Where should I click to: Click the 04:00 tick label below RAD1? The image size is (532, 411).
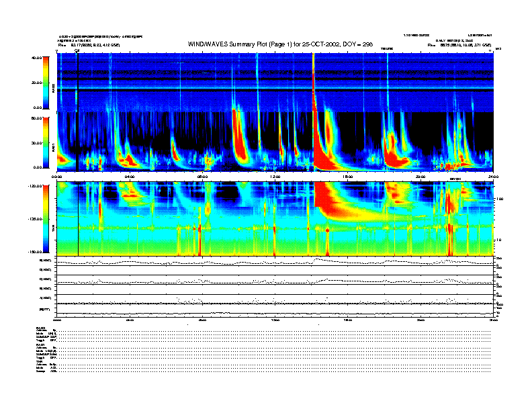click(x=130, y=177)
